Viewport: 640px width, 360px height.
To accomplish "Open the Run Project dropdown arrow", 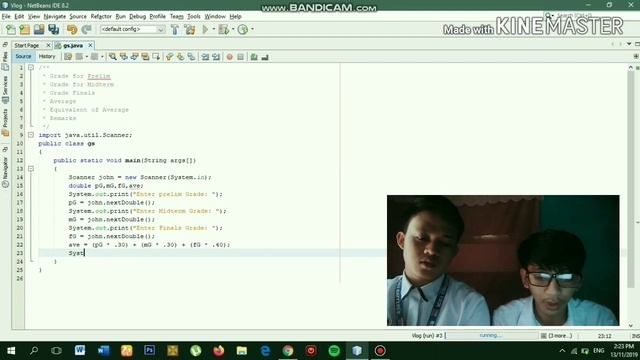I will pos(213,29).
